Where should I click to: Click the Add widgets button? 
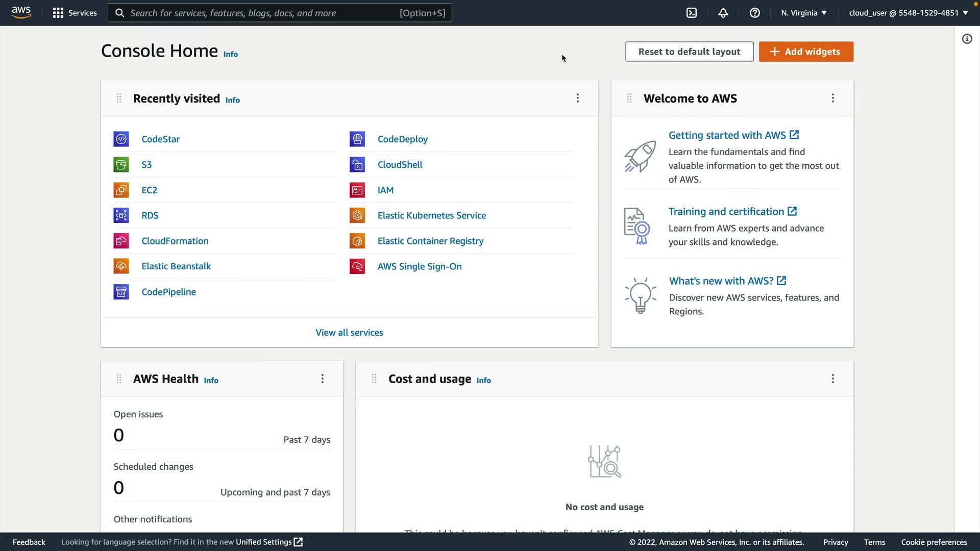click(x=805, y=52)
